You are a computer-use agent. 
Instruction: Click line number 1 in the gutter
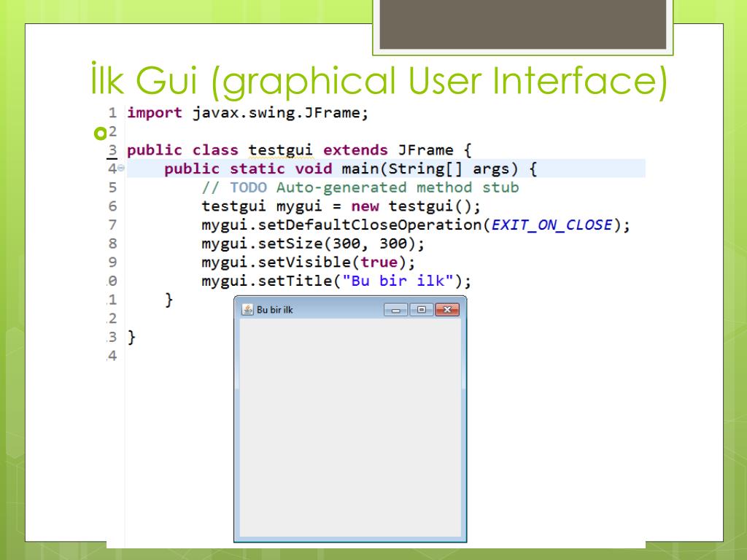(x=112, y=113)
